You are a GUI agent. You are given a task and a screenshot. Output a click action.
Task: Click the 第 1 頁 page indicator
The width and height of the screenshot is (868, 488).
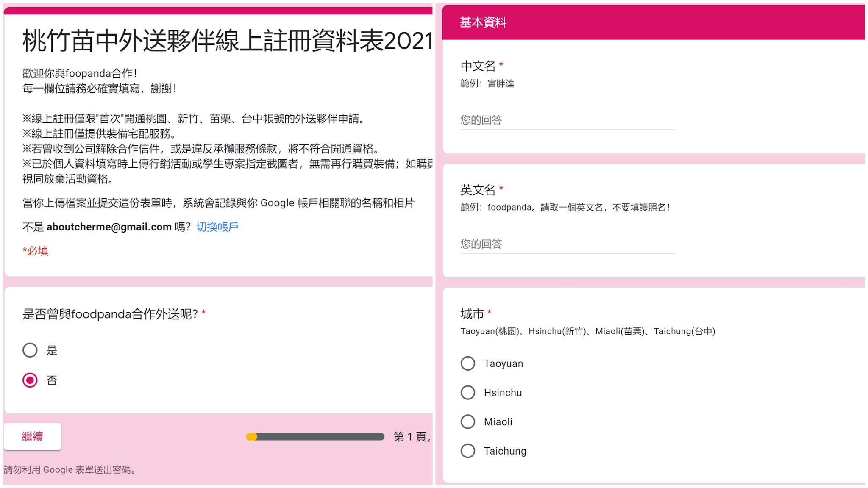(x=411, y=437)
